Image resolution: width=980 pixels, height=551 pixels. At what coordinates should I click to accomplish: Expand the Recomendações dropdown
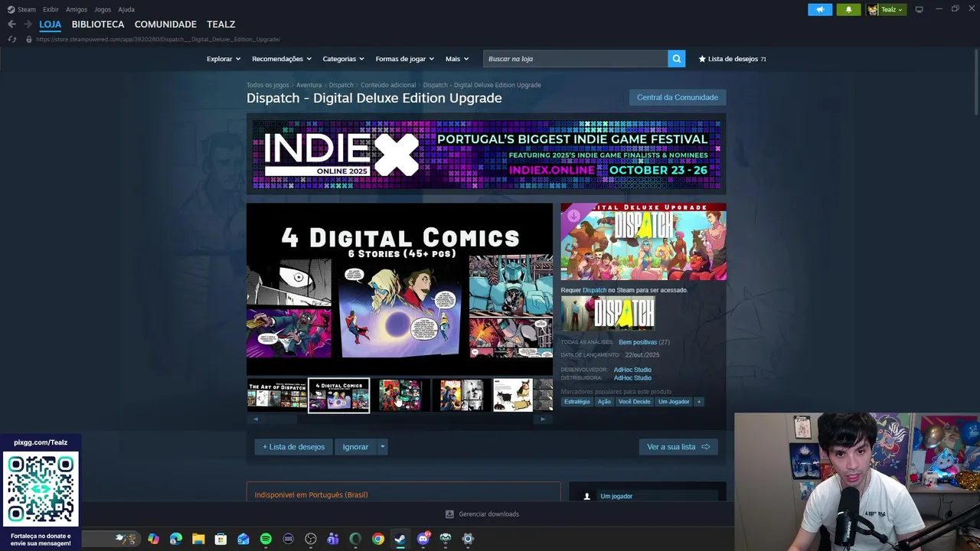(x=282, y=59)
